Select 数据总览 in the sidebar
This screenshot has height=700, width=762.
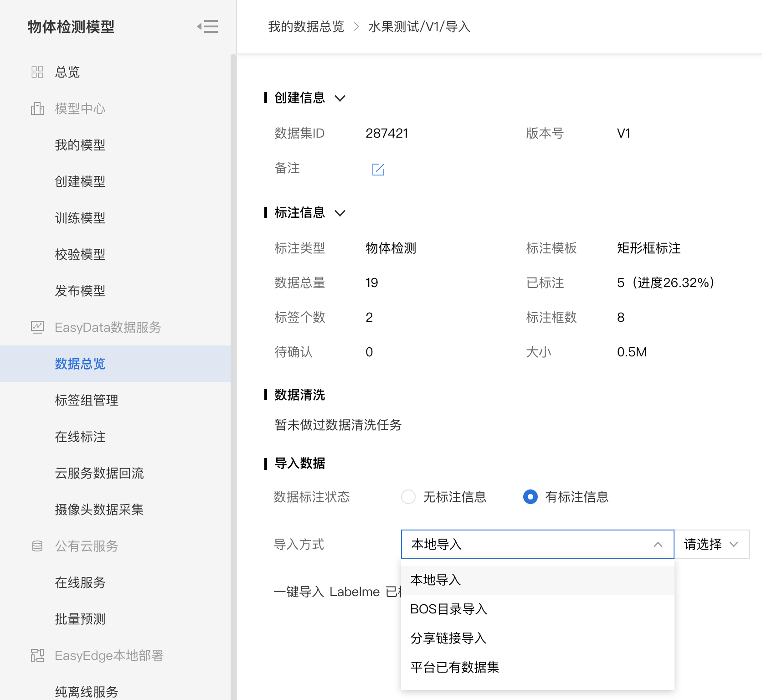click(115, 364)
